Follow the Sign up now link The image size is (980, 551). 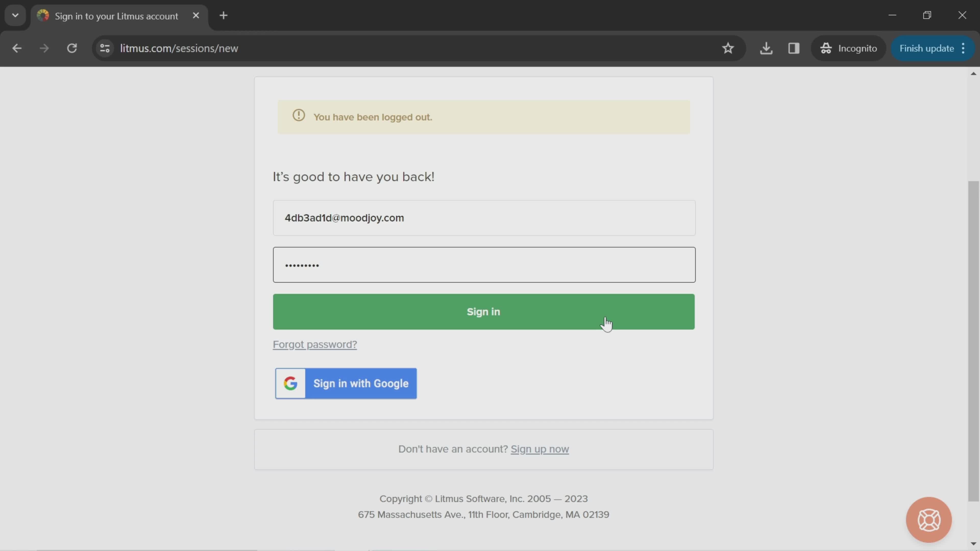[540, 449]
